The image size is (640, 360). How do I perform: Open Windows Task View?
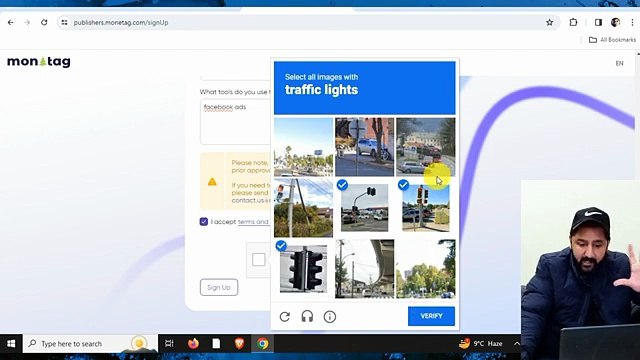tap(169, 344)
